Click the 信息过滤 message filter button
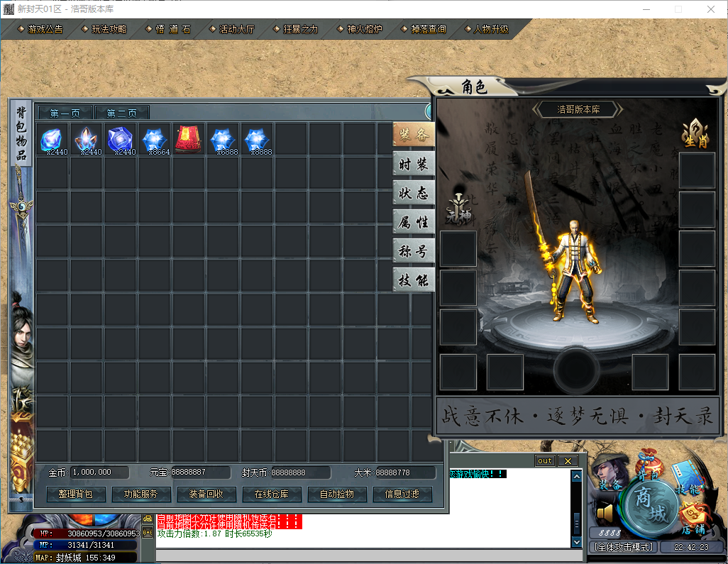This screenshot has height=564, width=728. pyautogui.click(x=402, y=494)
